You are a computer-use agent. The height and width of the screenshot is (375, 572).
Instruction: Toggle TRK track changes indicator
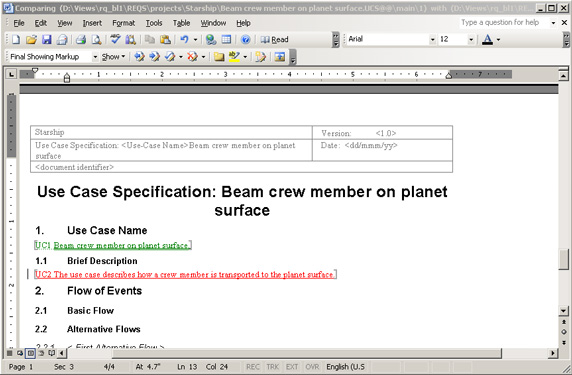tap(273, 367)
